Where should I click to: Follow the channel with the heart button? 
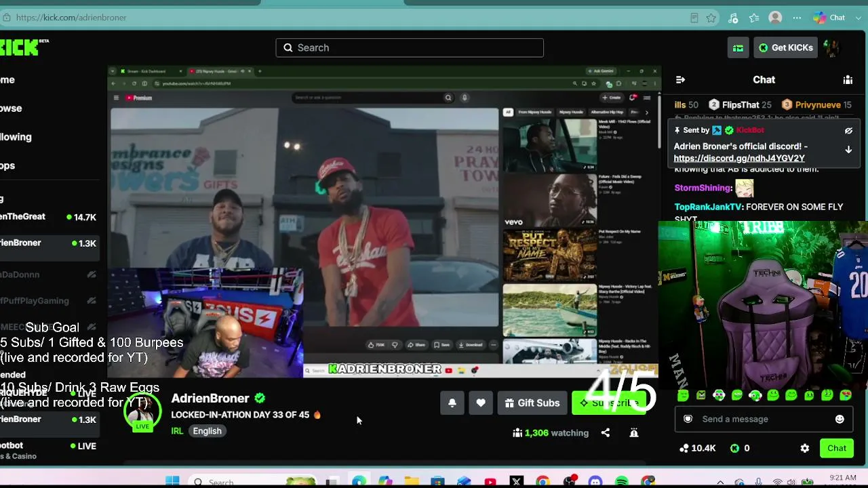(481, 403)
